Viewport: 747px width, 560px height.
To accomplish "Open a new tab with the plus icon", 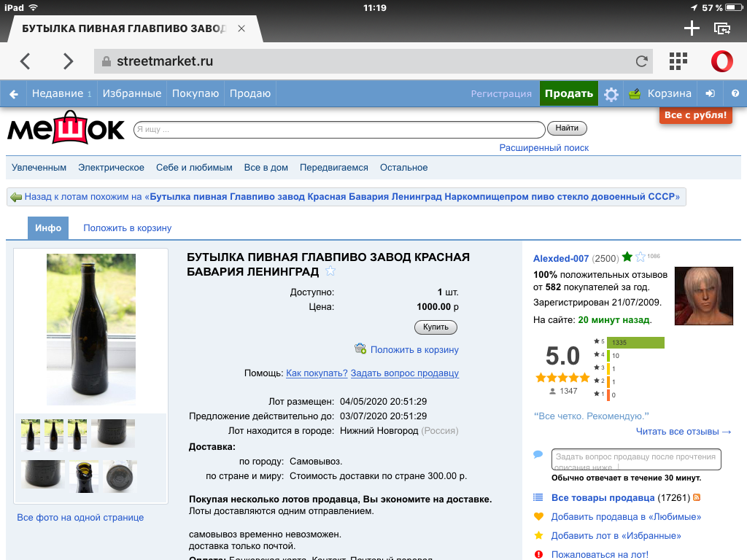I will [x=691, y=28].
